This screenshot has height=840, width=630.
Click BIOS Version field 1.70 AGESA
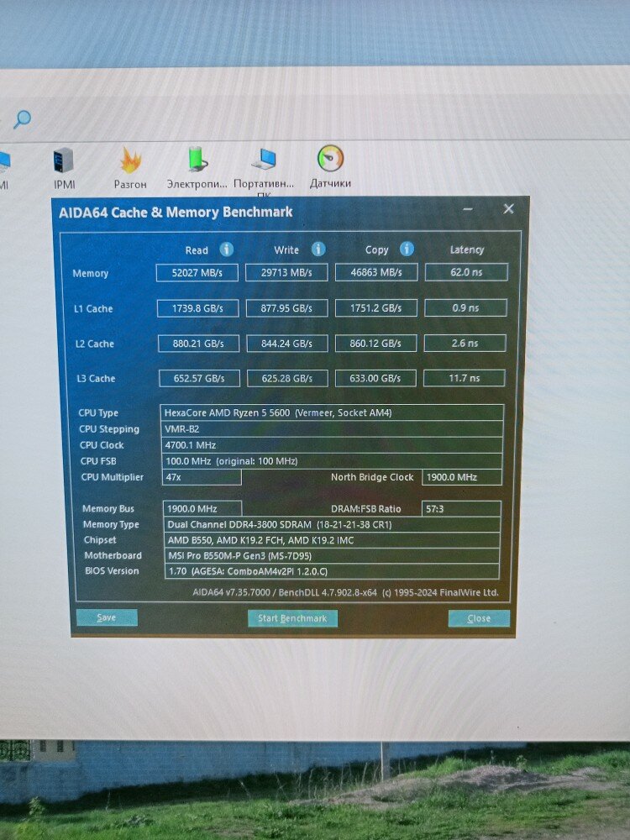pyautogui.click(x=332, y=571)
